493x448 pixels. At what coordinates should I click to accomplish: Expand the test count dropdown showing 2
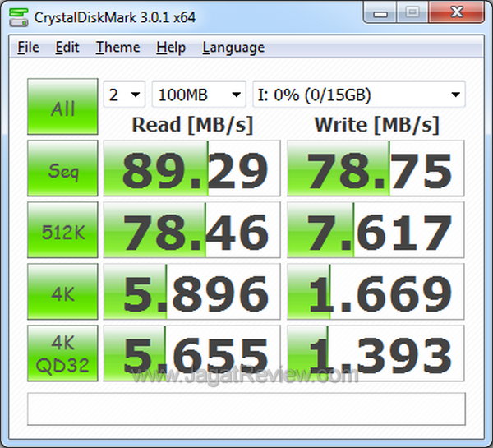click(125, 95)
